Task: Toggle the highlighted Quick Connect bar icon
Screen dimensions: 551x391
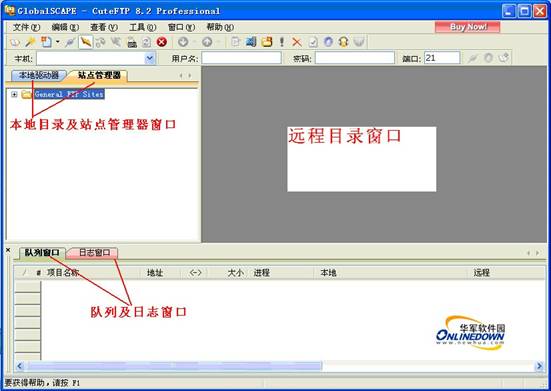Action: (85, 42)
